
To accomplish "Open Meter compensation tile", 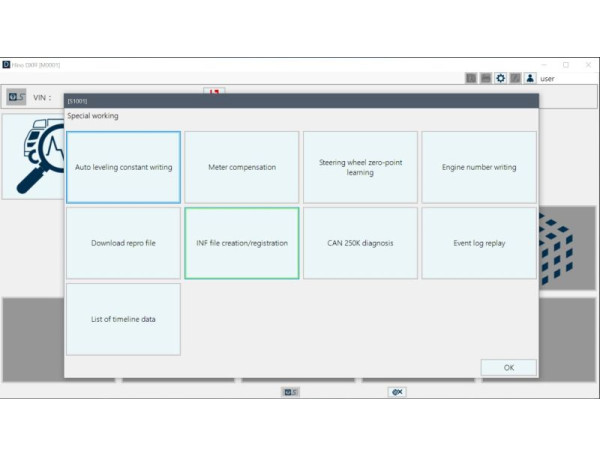I will coord(242,167).
